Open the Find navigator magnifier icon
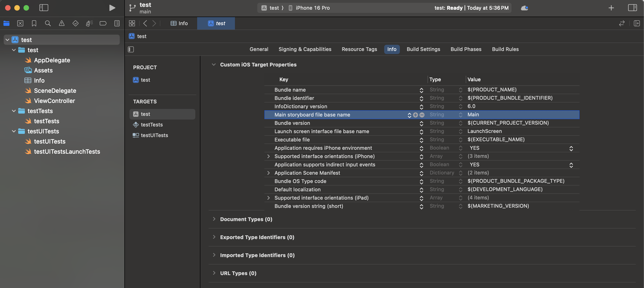Image resolution: width=644 pixels, height=288 pixels. point(48,23)
